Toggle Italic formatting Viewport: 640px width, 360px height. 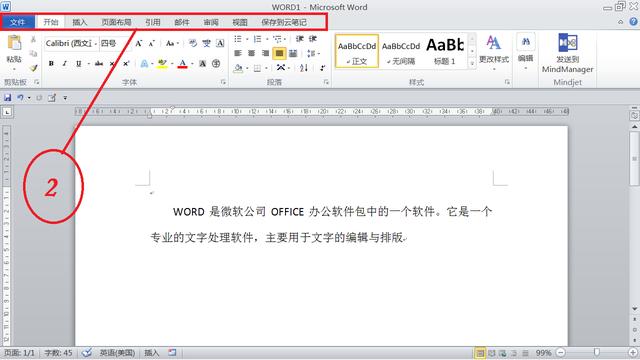point(64,64)
